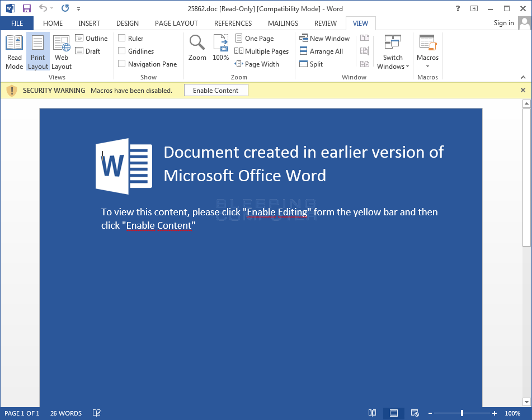Click Sign in link

point(503,23)
